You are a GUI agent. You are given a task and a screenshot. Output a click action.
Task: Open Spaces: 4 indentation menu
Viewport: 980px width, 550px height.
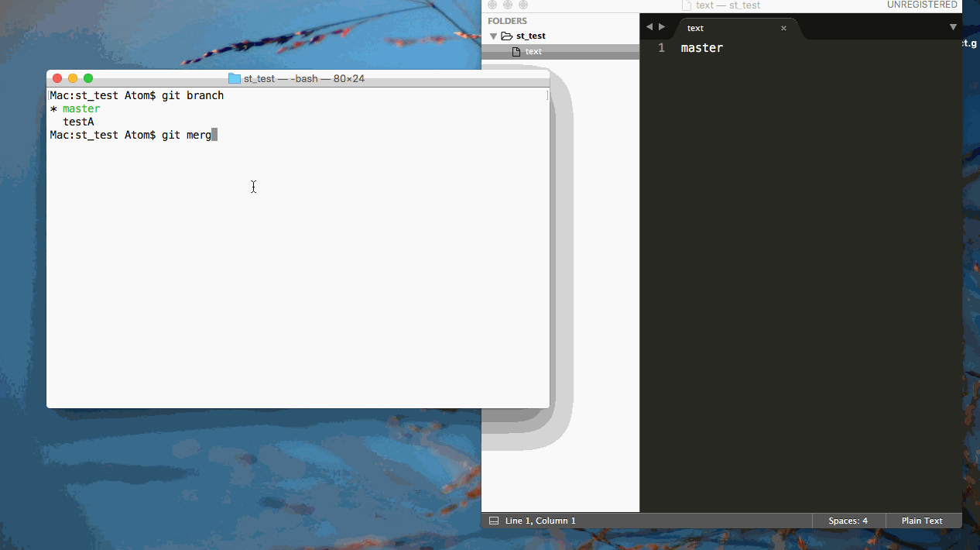(x=848, y=521)
